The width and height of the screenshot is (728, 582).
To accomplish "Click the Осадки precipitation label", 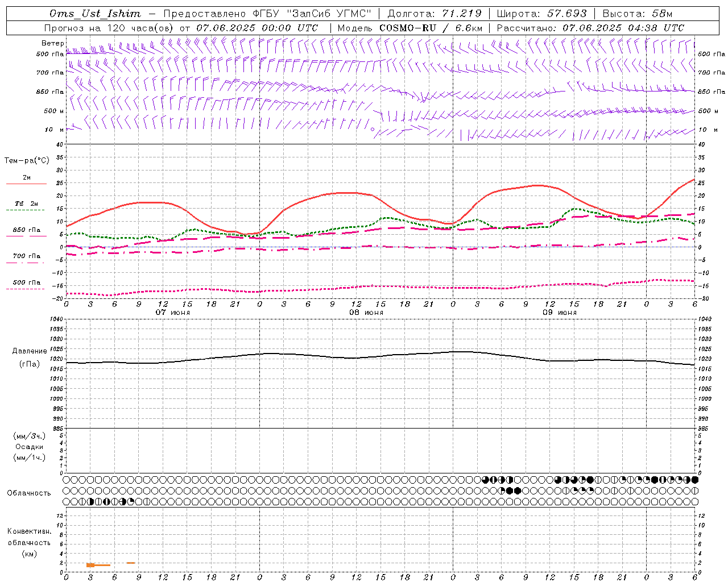I will [30, 447].
